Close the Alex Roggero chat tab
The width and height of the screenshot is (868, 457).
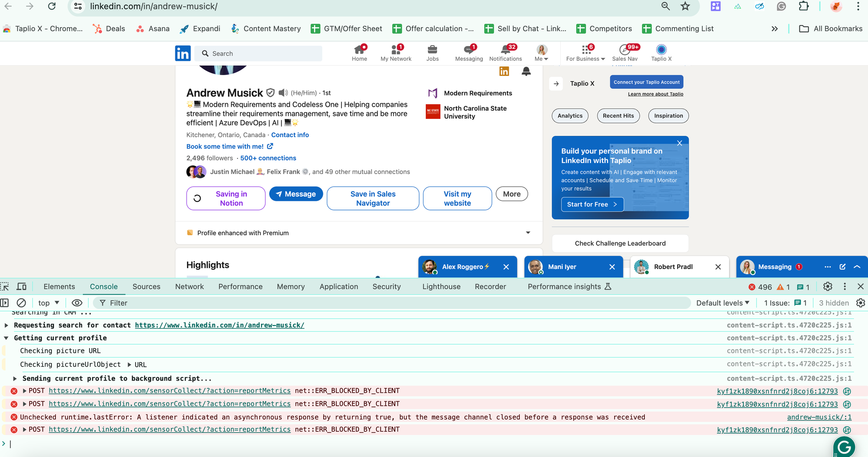[506, 267]
